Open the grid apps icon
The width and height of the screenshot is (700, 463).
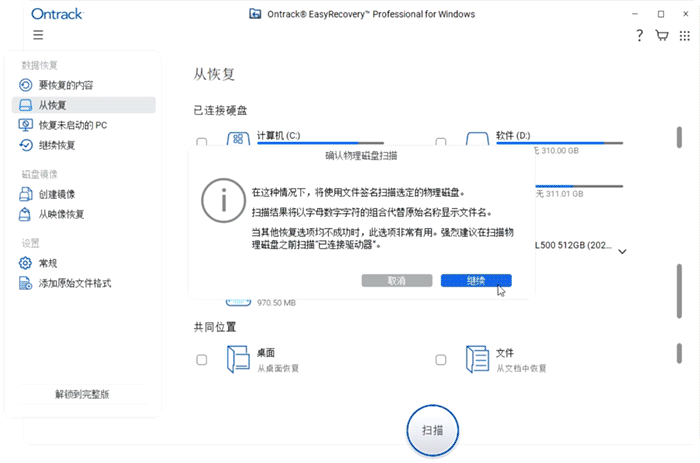click(x=684, y=36)
